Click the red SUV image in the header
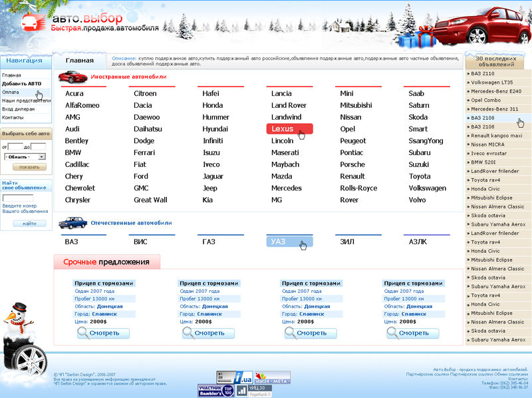532x398 pixels. tap(481, 25)
